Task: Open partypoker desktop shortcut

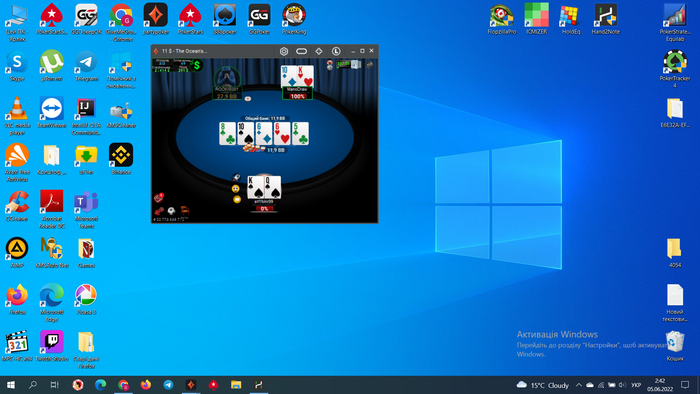Action: (156, 19)
